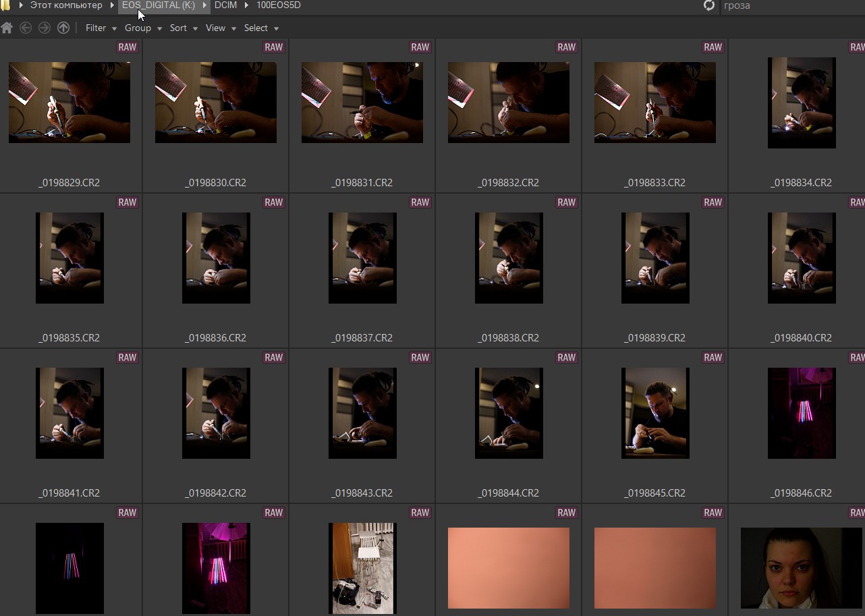The height and width of the screenshot is (616, 865).
Task: Click the RAW badge above _0198837.CR2
Action: coord(420,202)
